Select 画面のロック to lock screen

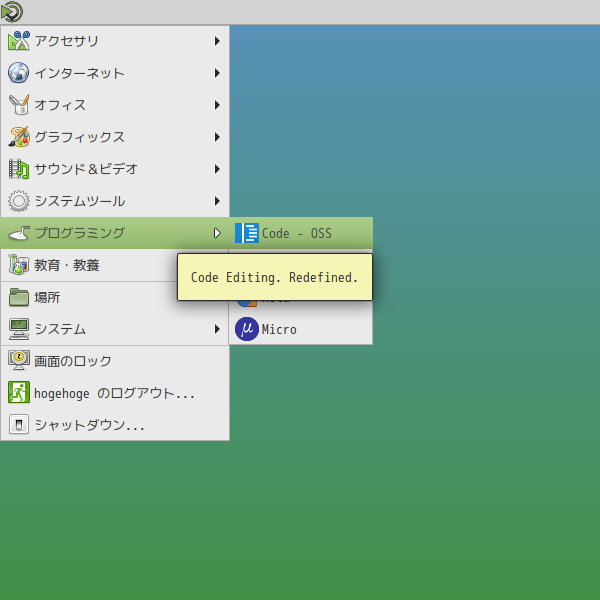pyautogui.click(x=115, y=361)
